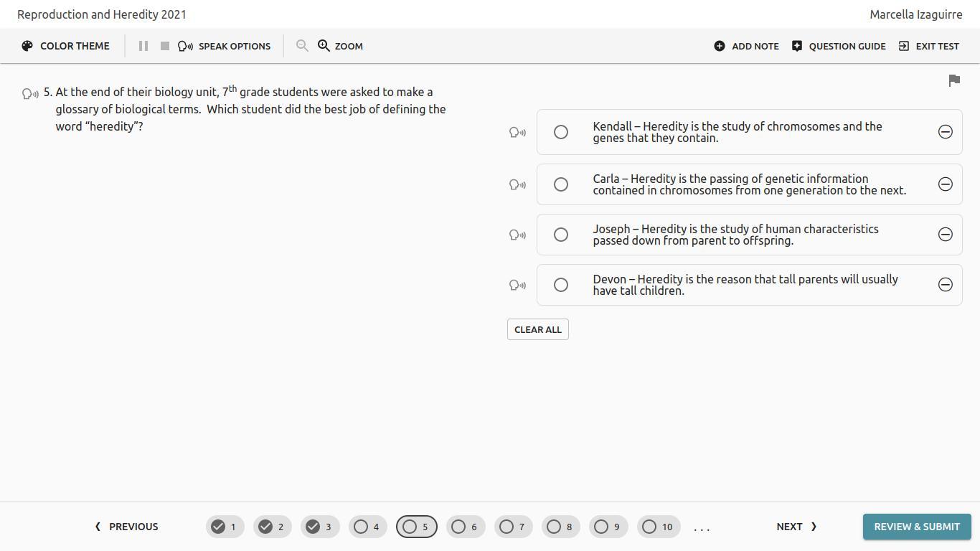Flag this question with the flag icon
The width and height of the screenshot is (980, 551).
[x=954, y=81]
